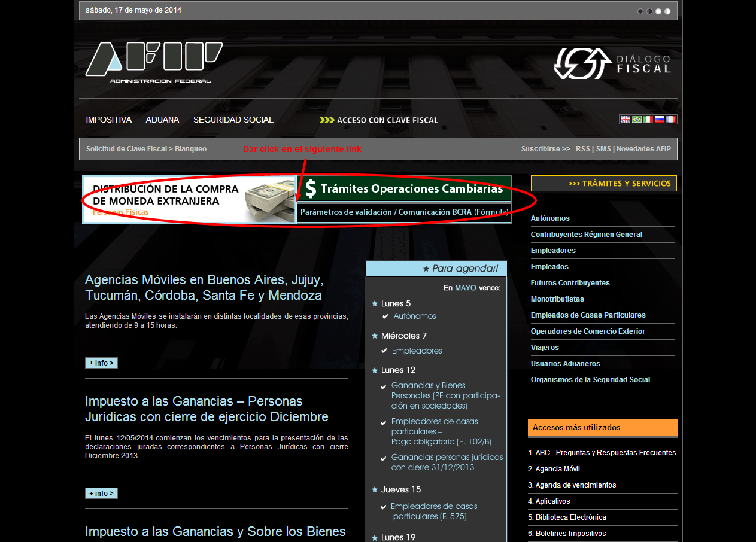Click '+ info' under Personas Jurídicas article
The height and width of the screenshot is (542, 756).
(101, 494)
